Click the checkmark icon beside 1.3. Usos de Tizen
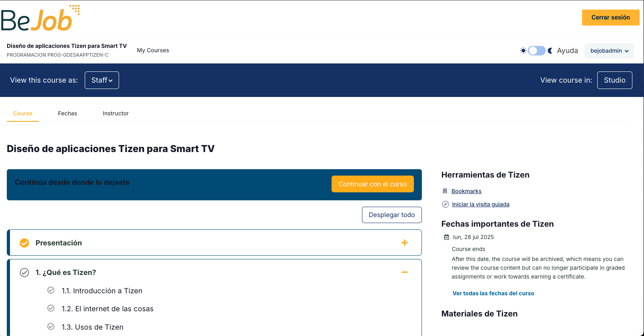 pyautogui.click(x=51, y=326)
